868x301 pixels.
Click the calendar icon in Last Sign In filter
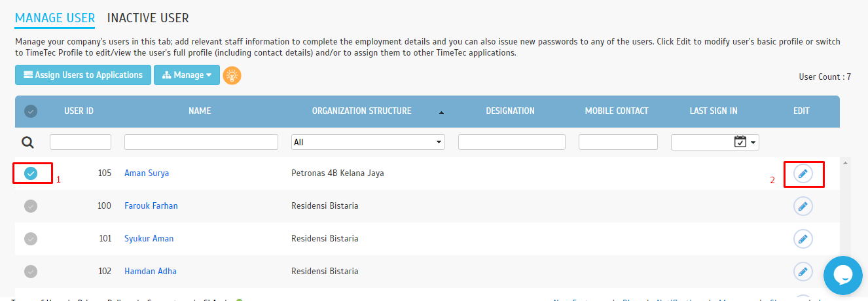740,142
